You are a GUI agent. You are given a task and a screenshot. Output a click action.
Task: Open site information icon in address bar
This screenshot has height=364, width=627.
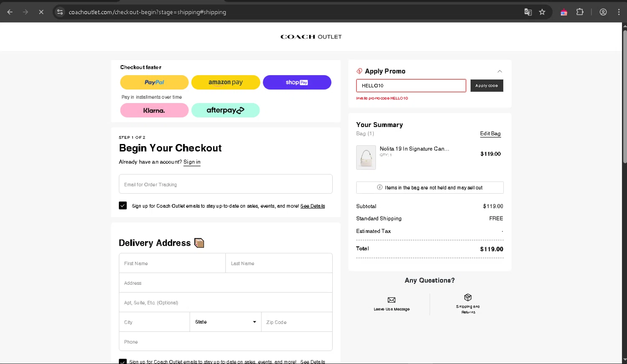coord(60,12)
